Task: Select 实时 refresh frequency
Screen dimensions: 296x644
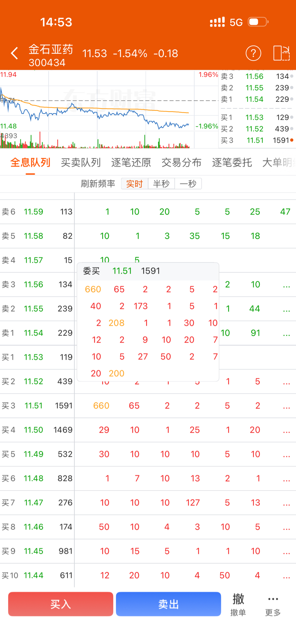Action: click(x=135, y=184)
